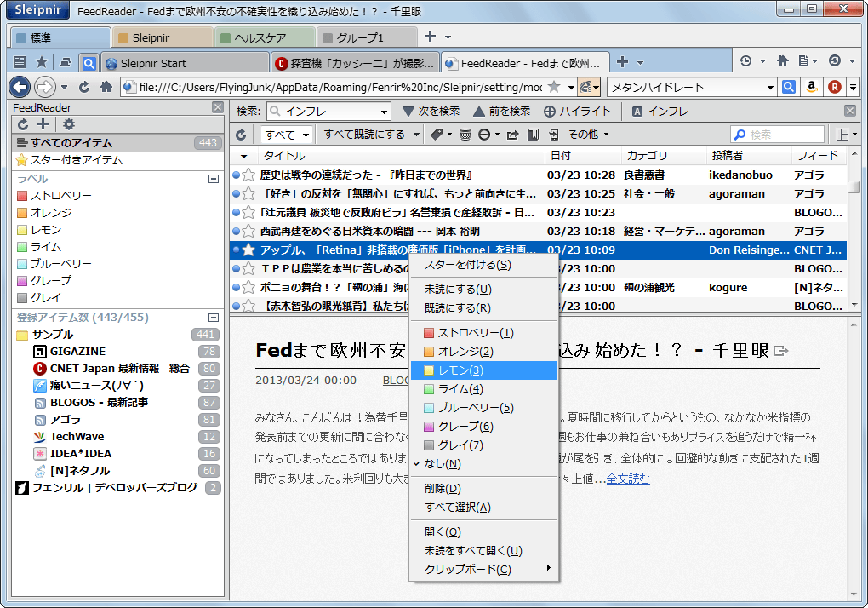Click the browser forward arrow button
The width and height of the screenshot is (868, 608).
point(45,87)
